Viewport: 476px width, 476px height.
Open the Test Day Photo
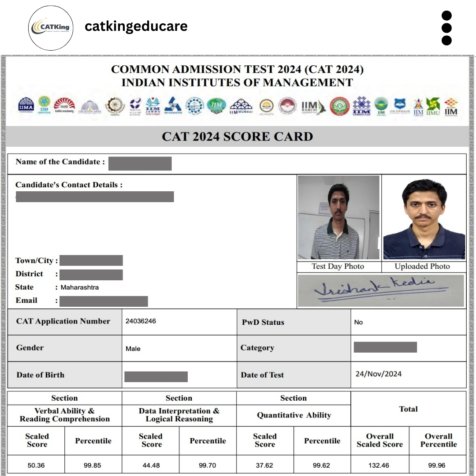(x=338, y=217)
